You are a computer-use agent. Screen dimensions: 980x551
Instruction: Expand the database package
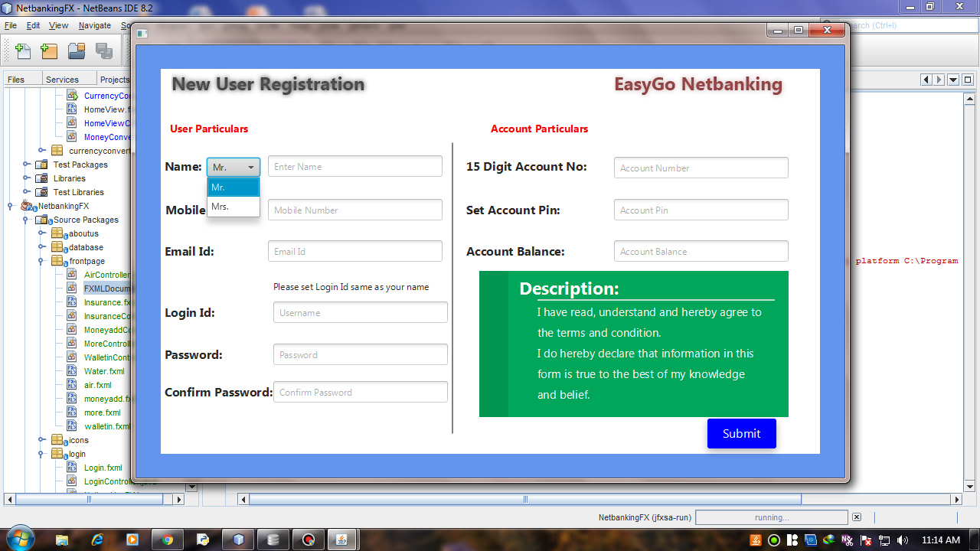click(42, 247)
